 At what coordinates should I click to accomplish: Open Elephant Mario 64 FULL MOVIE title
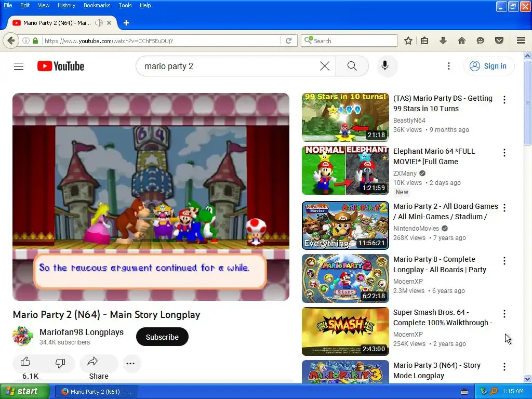pyautogui.click(x=434, y=156)
